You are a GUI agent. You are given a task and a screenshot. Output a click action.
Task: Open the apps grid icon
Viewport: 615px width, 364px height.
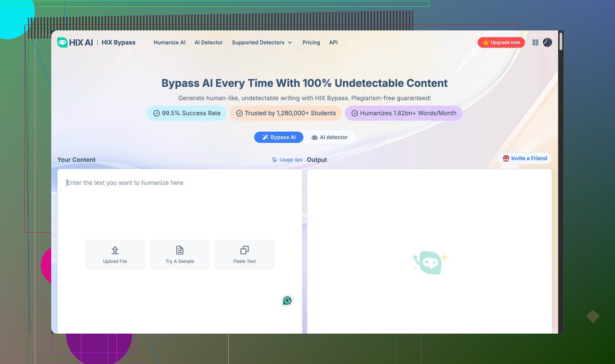[x=535, y=42]
